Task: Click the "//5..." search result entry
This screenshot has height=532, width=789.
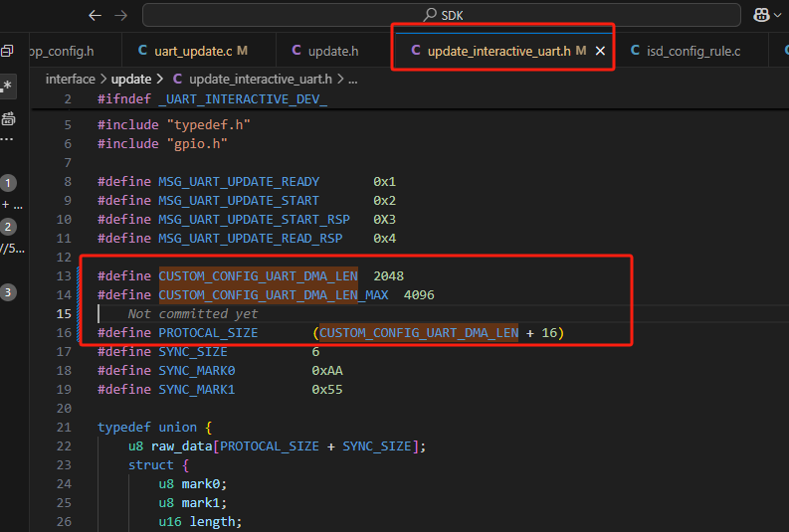Action: [x=12, y=249]
